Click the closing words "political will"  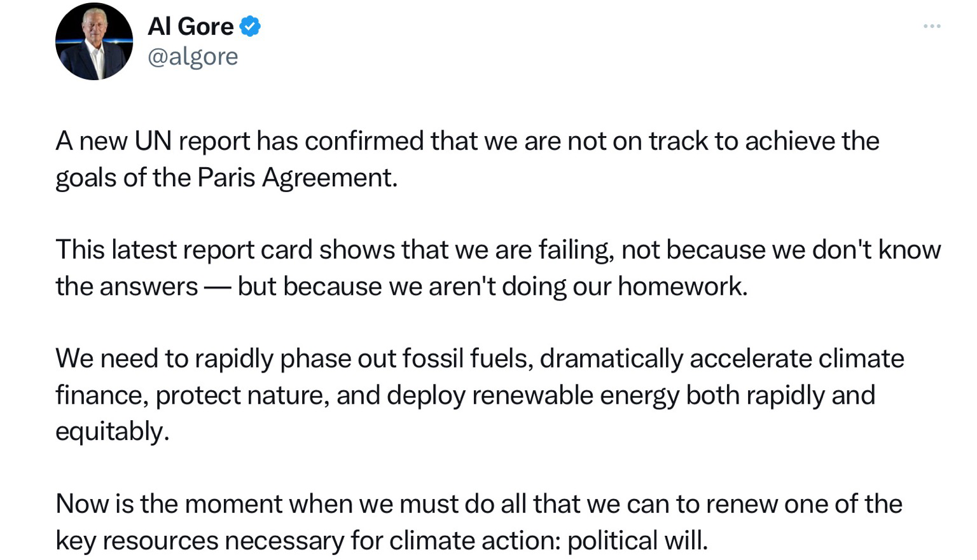[636, 541]
